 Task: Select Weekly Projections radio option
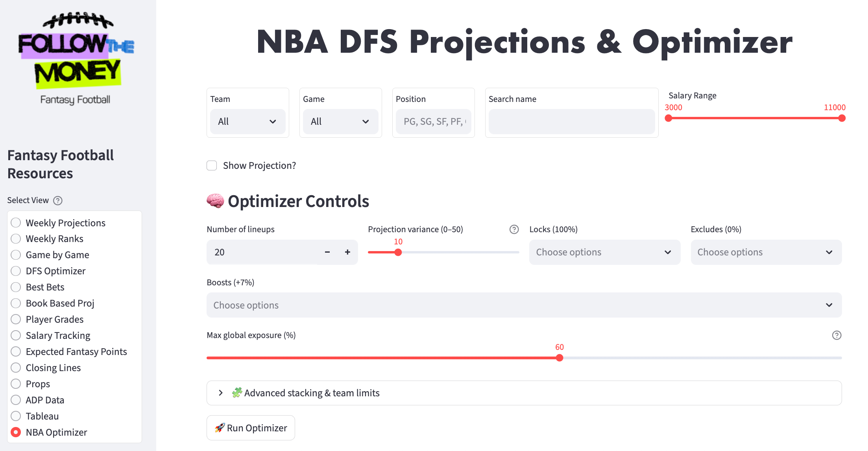point(16,223)
